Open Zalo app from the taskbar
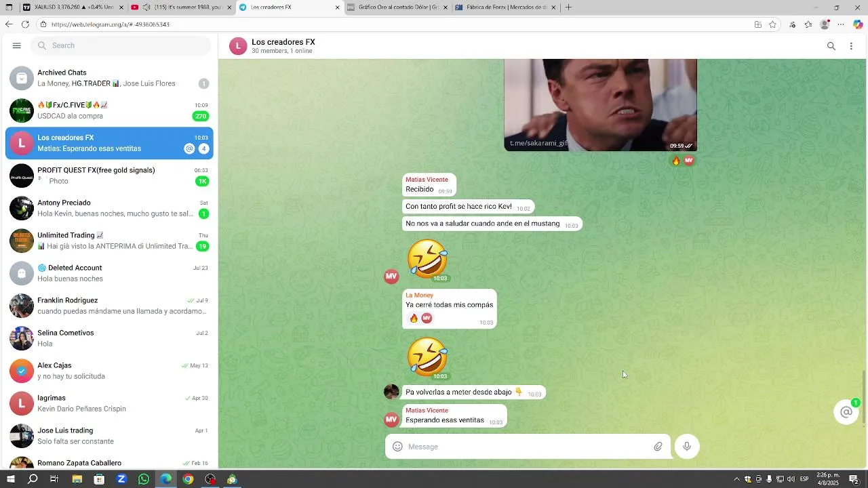Screen dimensions: 868x488 click(121, 479)
